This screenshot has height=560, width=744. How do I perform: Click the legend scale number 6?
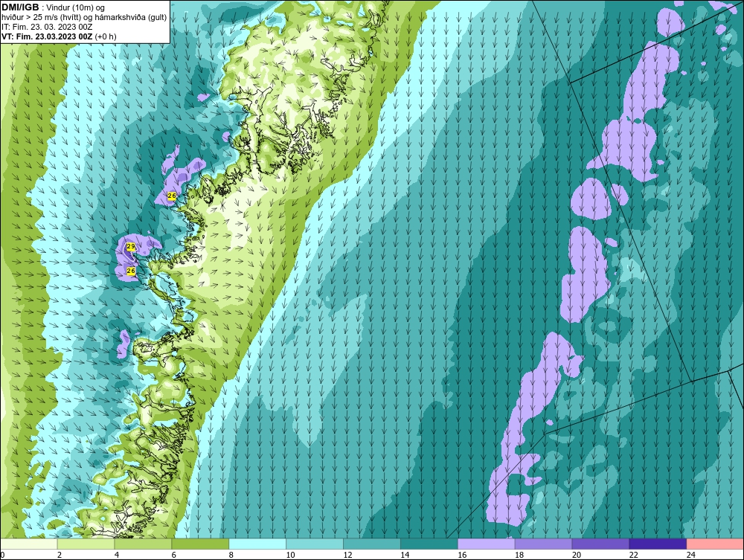click(173, 555)
